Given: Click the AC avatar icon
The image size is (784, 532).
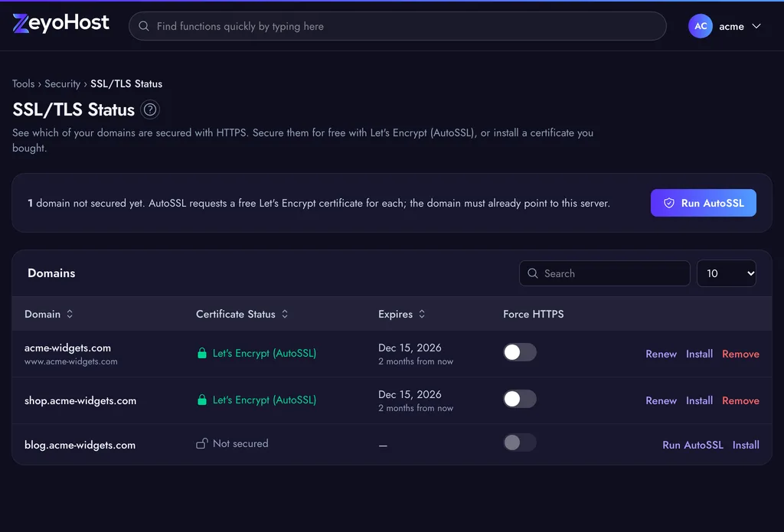Looking at the screenshot, I should [700, 26].
